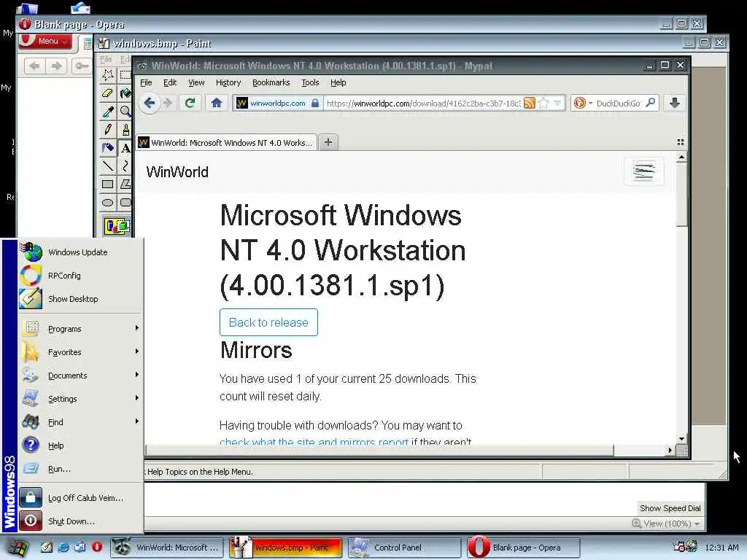Expand the Settings submenu in Start menu
The width and height of the screenshot is (747, 560).
coord(80,399)
